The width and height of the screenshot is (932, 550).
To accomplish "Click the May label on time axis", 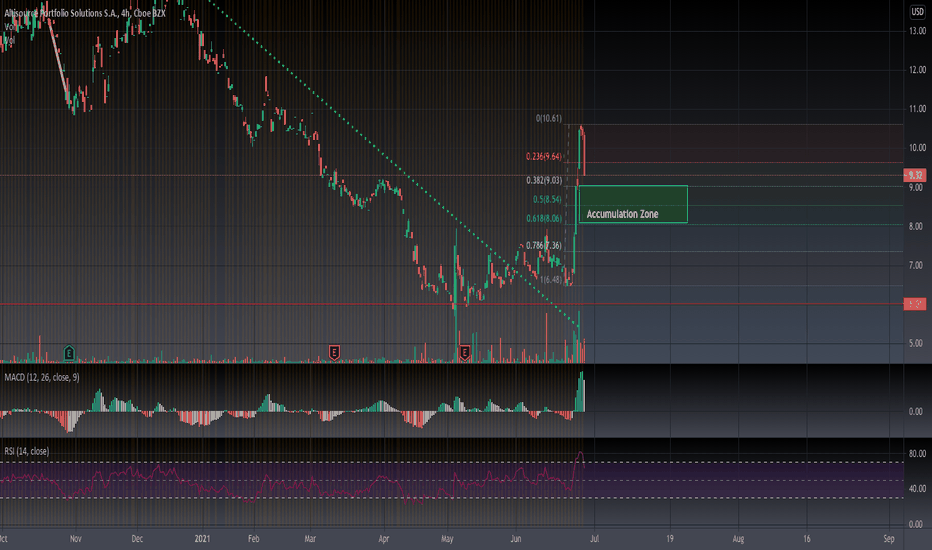I will pos(448,539).
